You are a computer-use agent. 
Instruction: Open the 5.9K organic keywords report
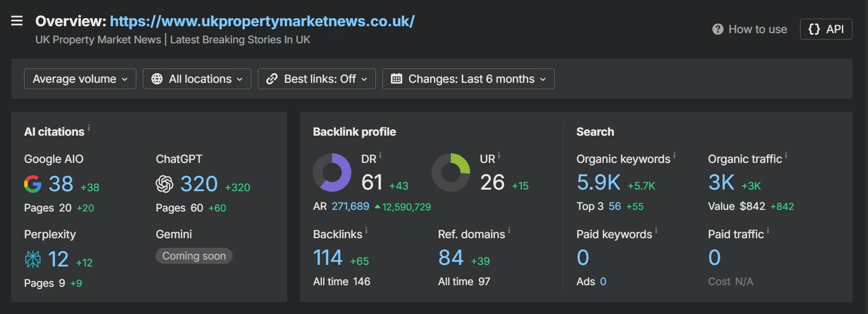[x=598, y=183]
